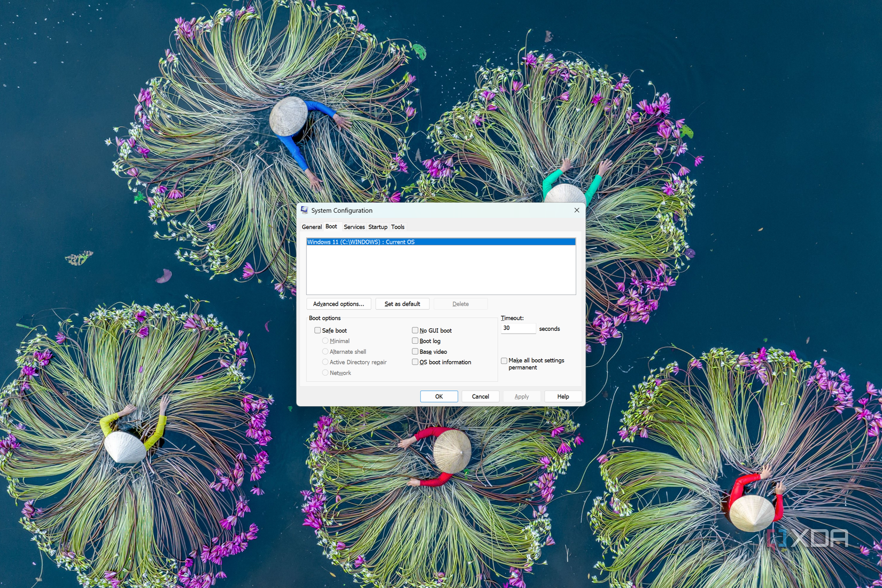Switch to the General tab
This screenshot has width=882, height=588.
(312, 227)
